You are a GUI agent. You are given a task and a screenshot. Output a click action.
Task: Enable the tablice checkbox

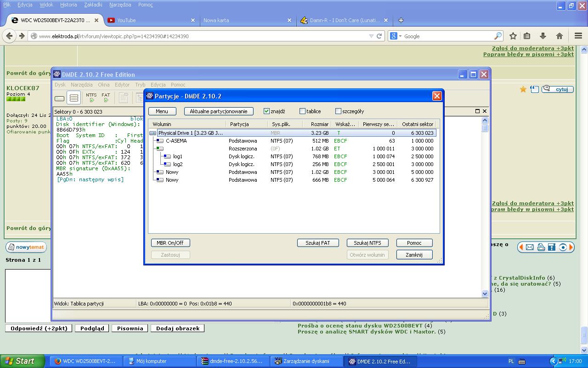click(x=302, y=111)
